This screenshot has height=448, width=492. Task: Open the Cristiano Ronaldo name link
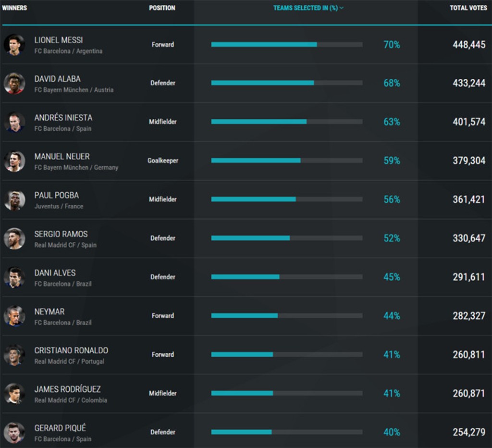pyautogui.click(x=71, y=350)
